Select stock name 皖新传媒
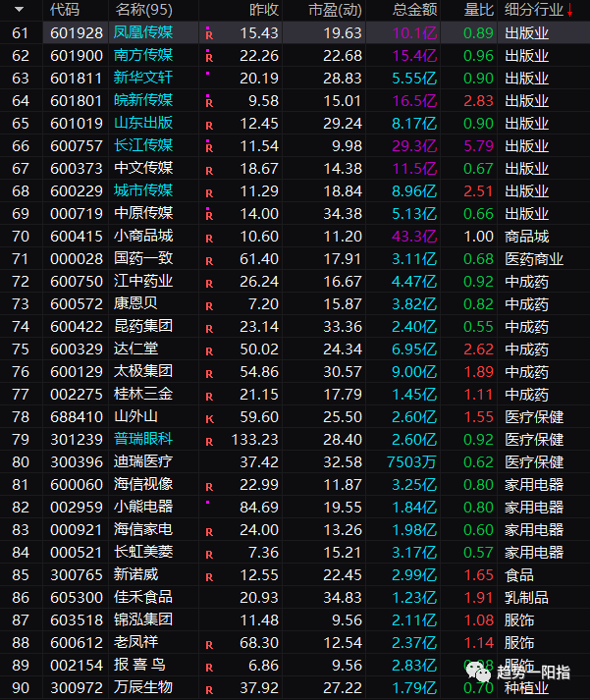 (x=143, y=100)
